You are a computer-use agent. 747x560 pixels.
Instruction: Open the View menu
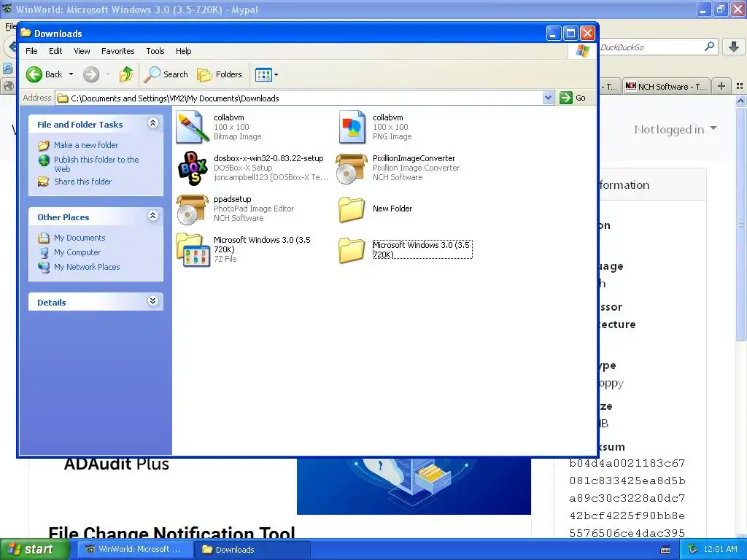(82, 51)
